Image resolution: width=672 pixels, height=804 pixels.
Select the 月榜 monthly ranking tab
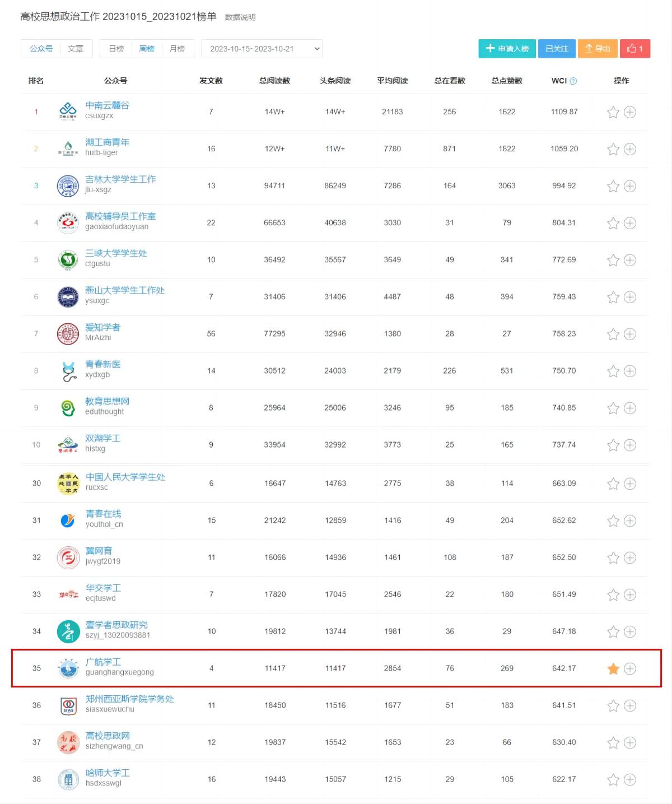click(x=177, y=49)
